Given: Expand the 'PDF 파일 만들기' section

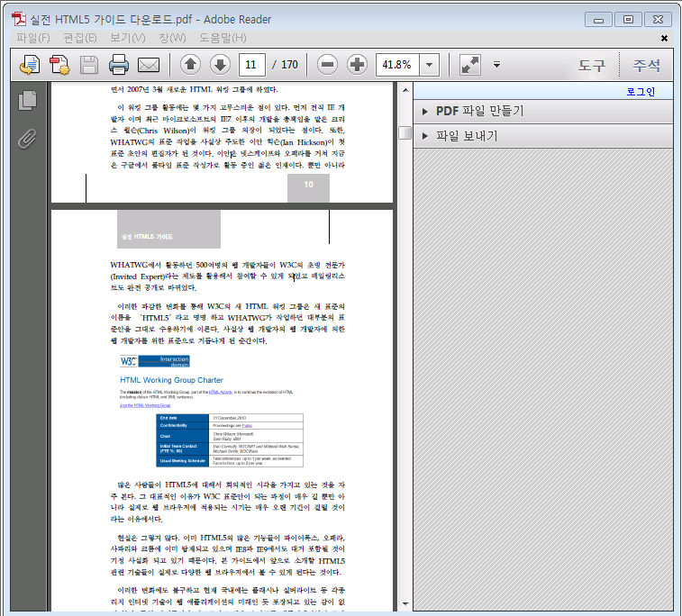Looking at the screenshot, I should click(x=543, y=112).
